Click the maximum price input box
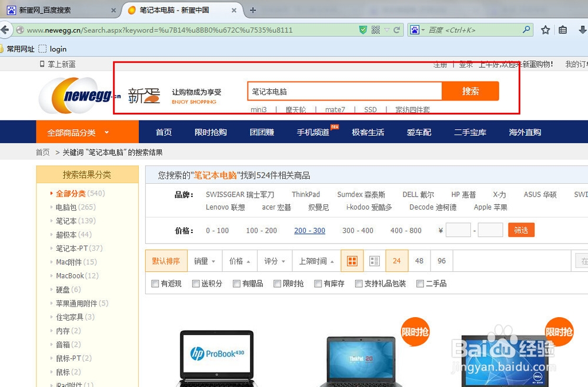 (490, 230)
